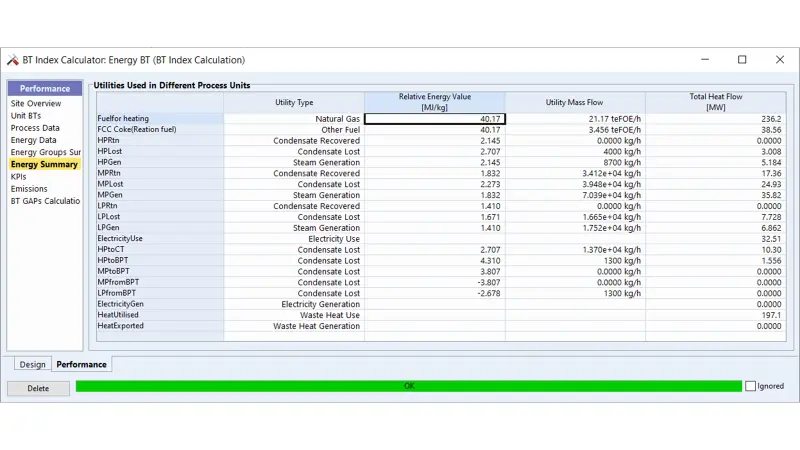Click the '7.039e+04 kg/h' mass flow cell
Screen dimensions: 800x450
575,195
